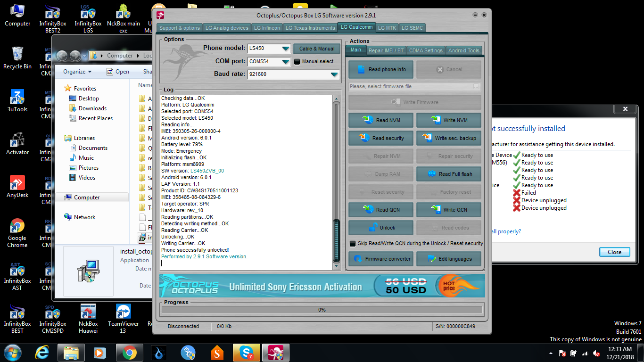Click the Windows Start button

point(13,353)
